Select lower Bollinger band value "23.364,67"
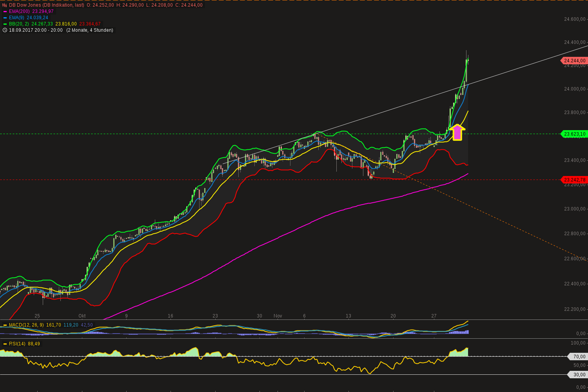588x392 pixels. pyautogui.click(x=90, y=24)
